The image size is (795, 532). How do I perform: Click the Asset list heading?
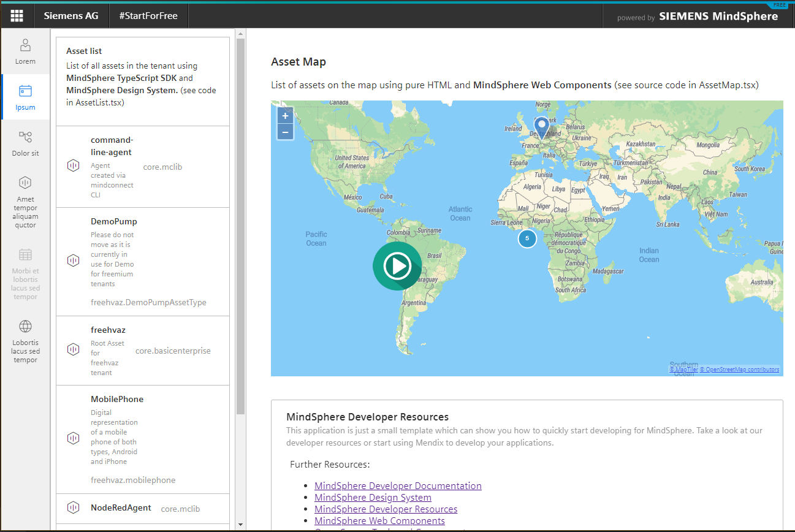pyautogui.click(x=84, y=51)
